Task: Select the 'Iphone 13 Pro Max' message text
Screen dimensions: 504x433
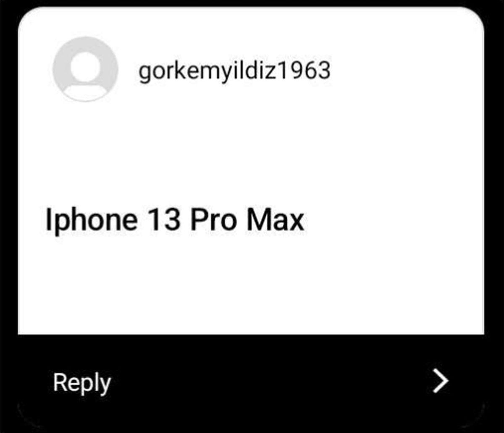Action: click(174, 220)
